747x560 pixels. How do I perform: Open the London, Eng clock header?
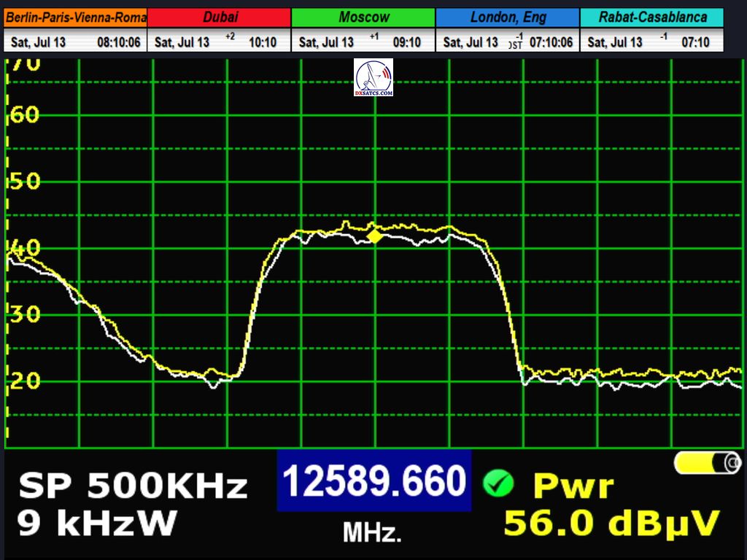pos(507,17)
